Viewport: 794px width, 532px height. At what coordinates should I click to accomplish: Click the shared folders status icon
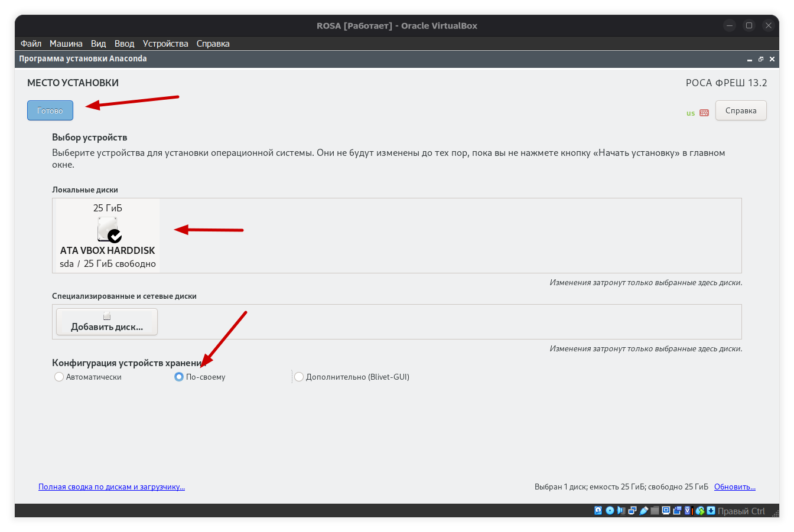click(655, 511)
